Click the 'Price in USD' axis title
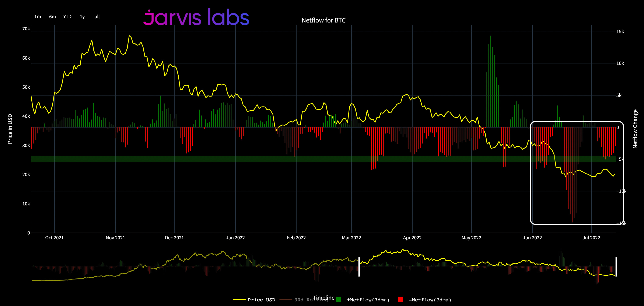This screenshot has height=306, width=644. coord(10,129)
